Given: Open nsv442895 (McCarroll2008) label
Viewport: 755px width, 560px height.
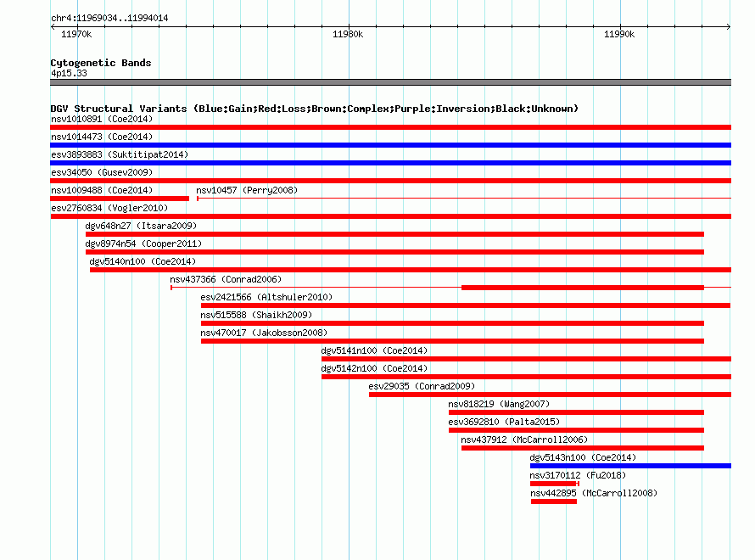Looking at the screenshot, I should click(x=594, y=493).
